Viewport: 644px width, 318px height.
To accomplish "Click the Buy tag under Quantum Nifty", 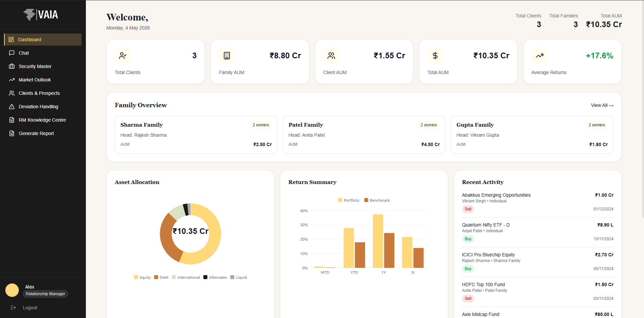I will click(x=468, y=239).
